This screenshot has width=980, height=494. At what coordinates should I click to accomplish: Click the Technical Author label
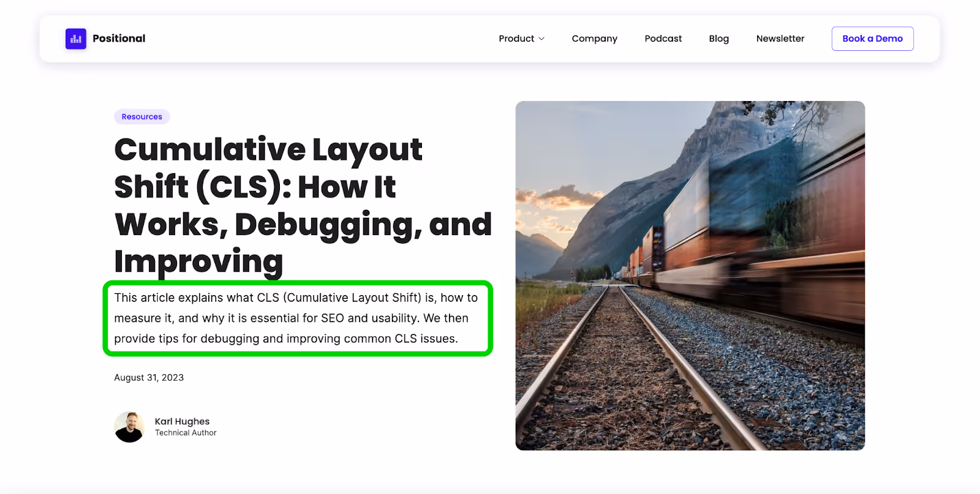point(186,433)
